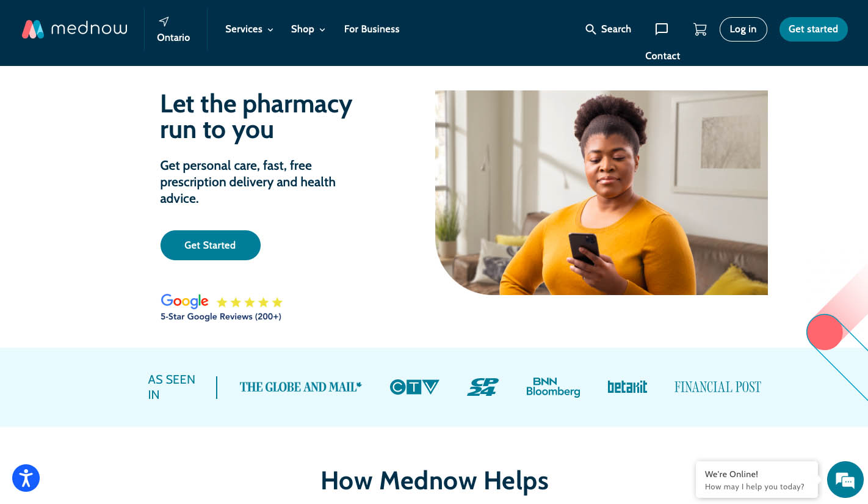
Task: Open the For Business page
Action: tap(372, 29)
